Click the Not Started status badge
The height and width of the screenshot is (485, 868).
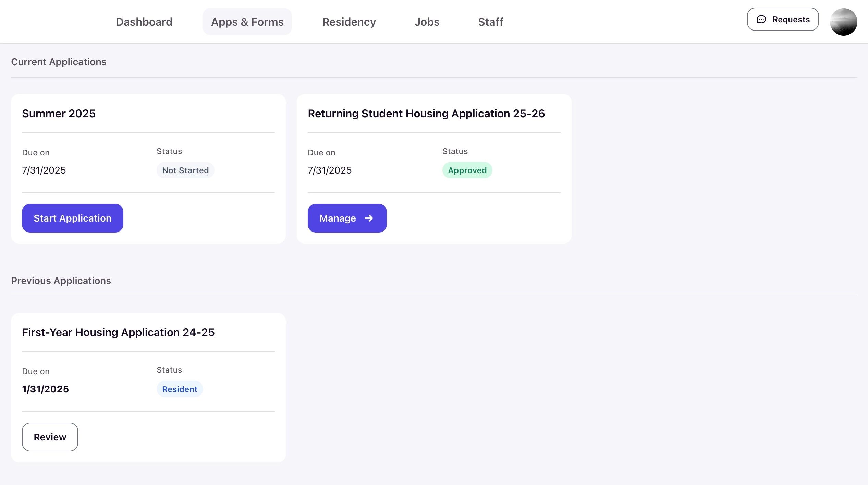(x=185, y=170)
